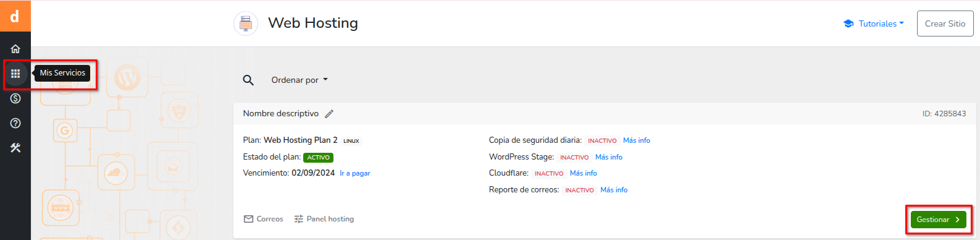Click the LINUX tag

pyautogui.click(x=351, y=141)
